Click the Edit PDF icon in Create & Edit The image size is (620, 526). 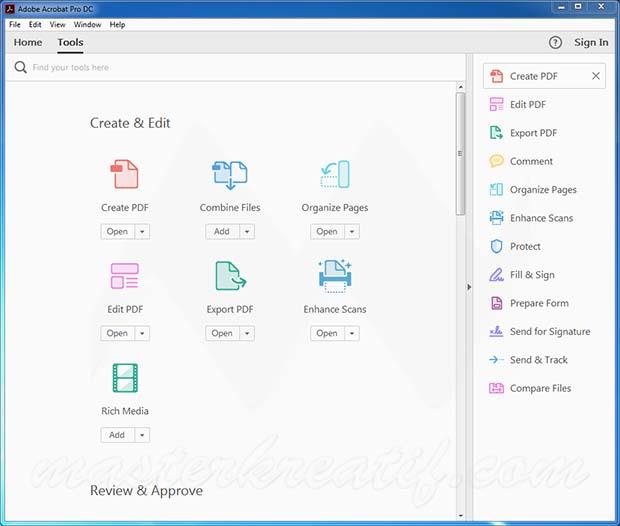125,276
